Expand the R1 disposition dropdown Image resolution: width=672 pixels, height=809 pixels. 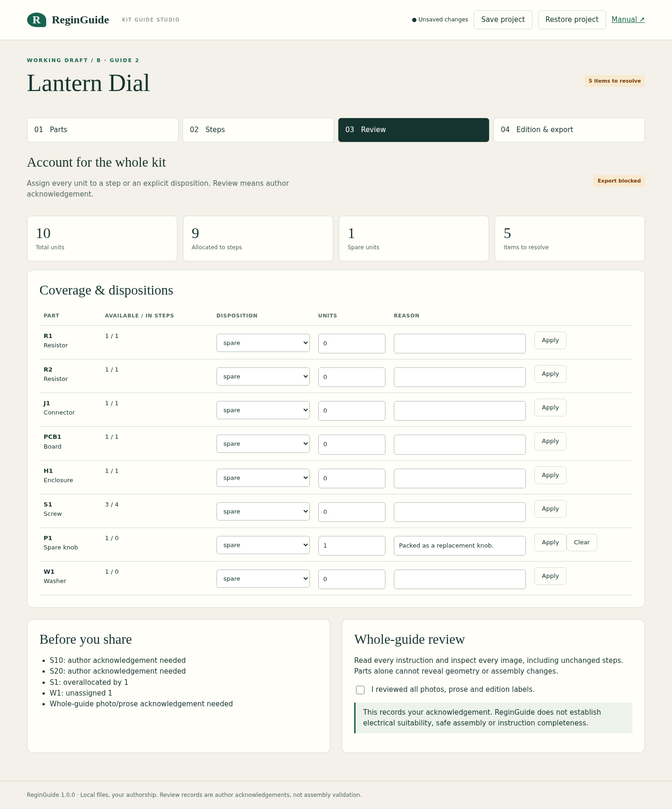coord(263,343)
